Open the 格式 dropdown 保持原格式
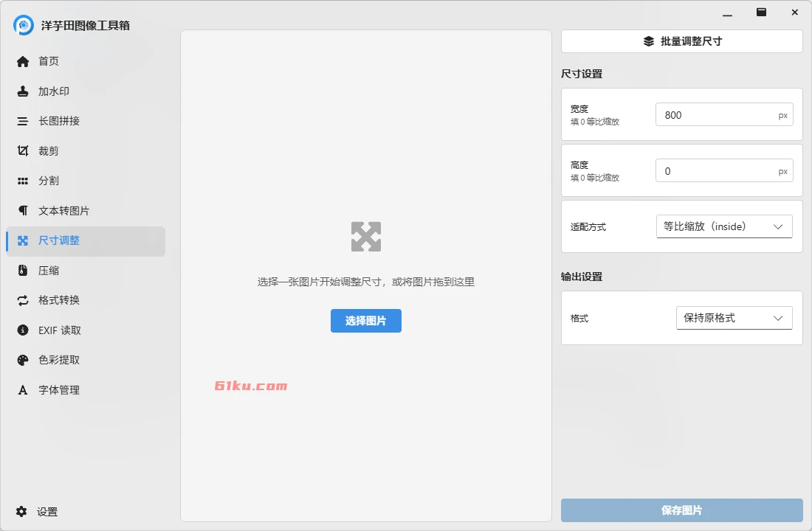Screen dimensions: 812x531 coord(734,318)
